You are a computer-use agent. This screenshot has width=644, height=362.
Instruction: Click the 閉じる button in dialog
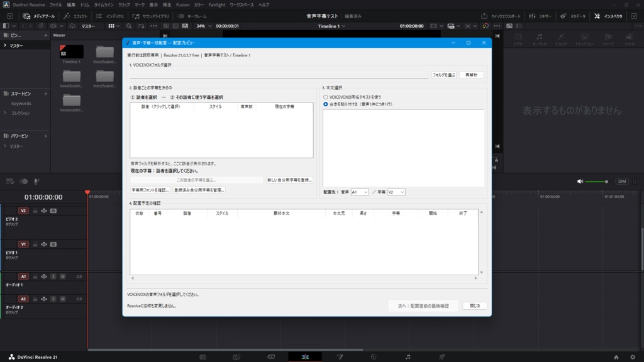point(475,306)
